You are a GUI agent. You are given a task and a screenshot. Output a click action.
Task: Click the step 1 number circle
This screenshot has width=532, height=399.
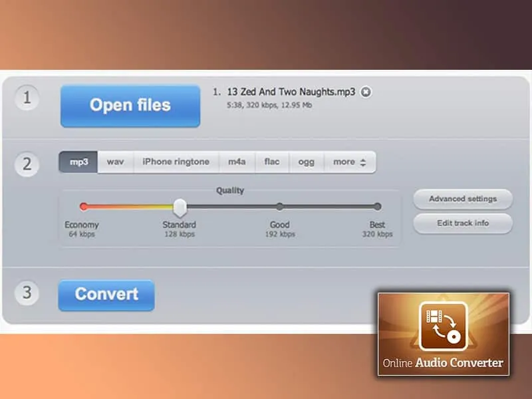pyautogui.click(x=27, y=98)
